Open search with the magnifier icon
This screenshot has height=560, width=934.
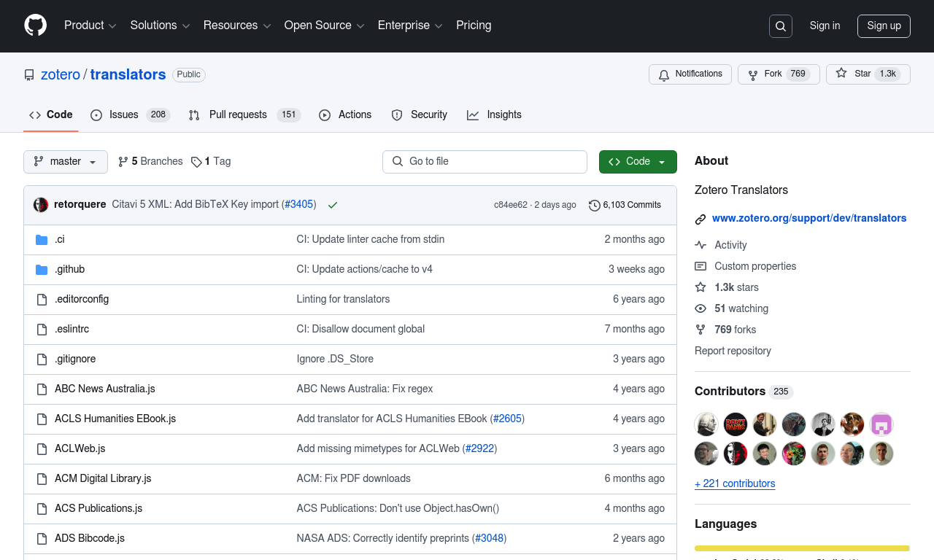pos(781,26)
